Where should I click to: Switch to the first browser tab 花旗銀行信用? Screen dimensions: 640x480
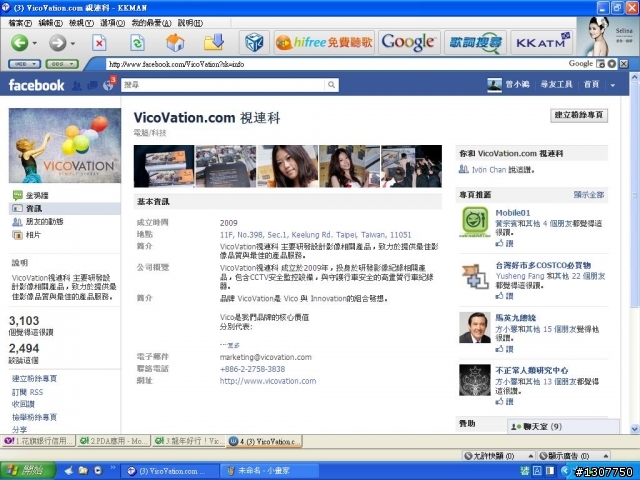(x=38, y=441)
